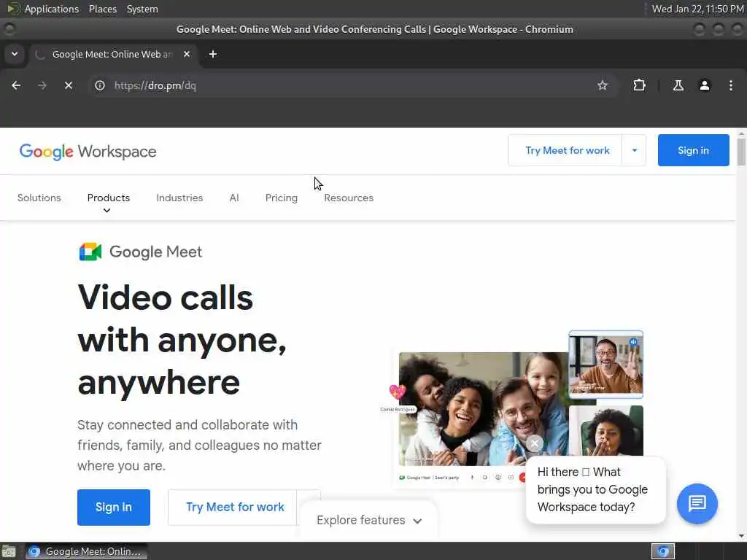
Task: Open the Applications menu
Action: pos(52,9)
